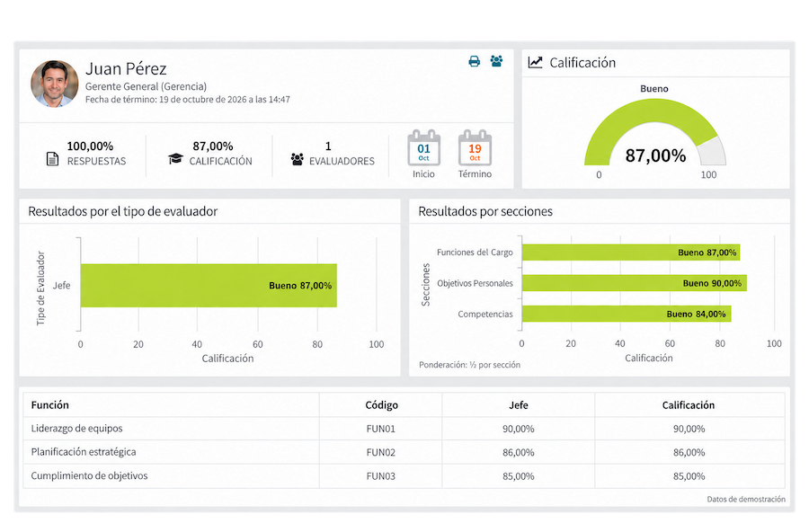Click the 100,00% Respuestas value
The image size is (809, 532).
click(90, 146)
